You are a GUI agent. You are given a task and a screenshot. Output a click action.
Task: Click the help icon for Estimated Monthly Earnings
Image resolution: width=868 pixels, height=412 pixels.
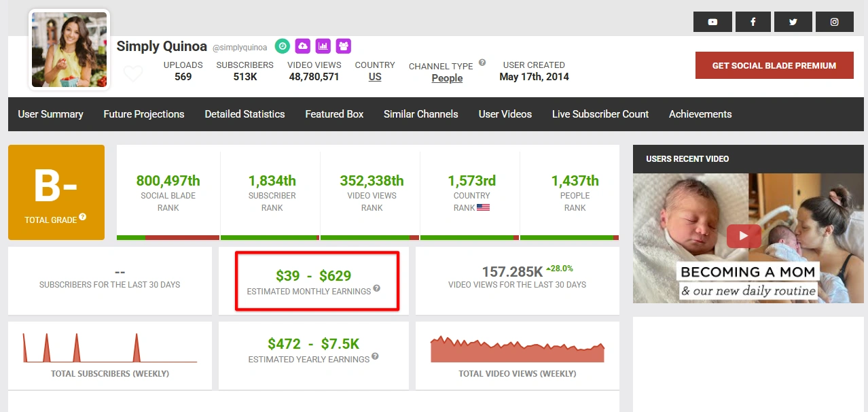tap(377, 288)
